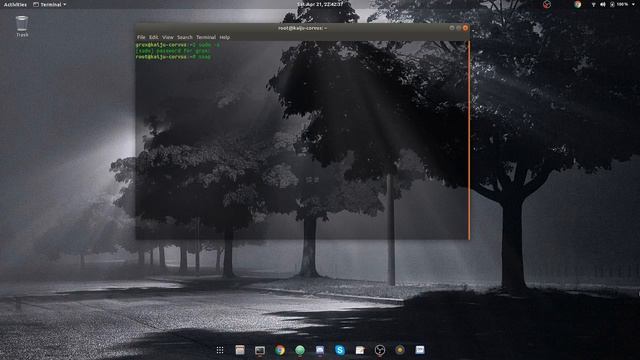Launch Skype from the dock
This screenshot has width=640, height=360.
[340, 350]
